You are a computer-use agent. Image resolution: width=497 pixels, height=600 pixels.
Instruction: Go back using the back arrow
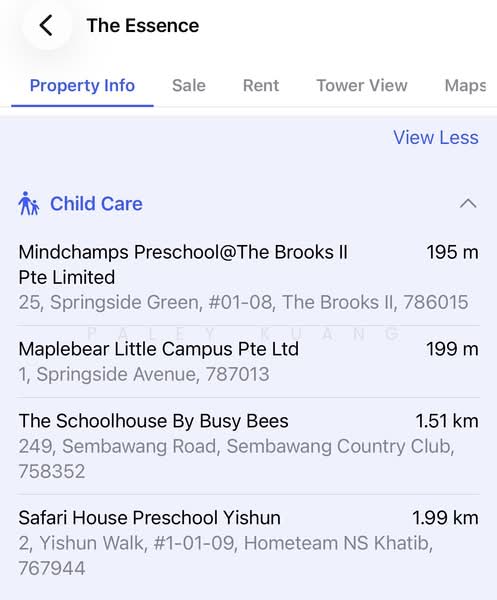[46, 26]
